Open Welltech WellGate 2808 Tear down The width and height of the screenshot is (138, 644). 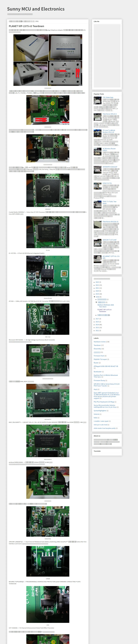pos(106,306)
